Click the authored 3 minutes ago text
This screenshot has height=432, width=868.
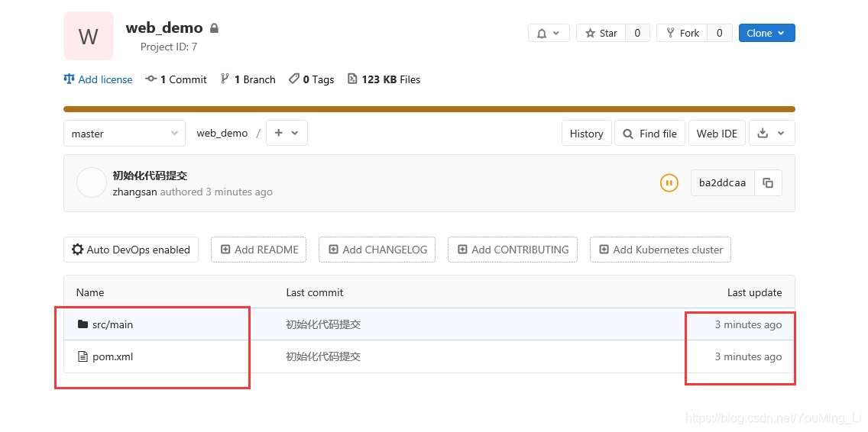tap(216, 192)
